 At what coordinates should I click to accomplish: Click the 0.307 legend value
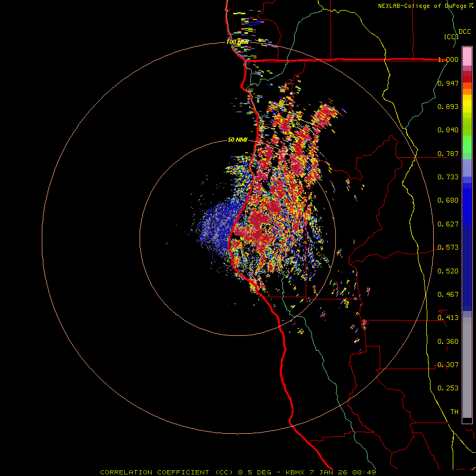448,365
